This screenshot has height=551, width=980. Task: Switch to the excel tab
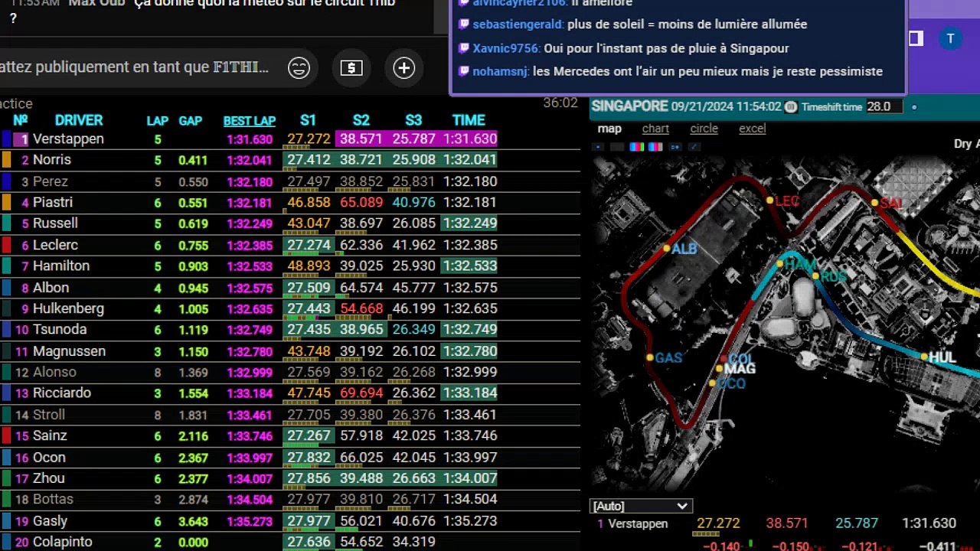(x=752, y=129)
